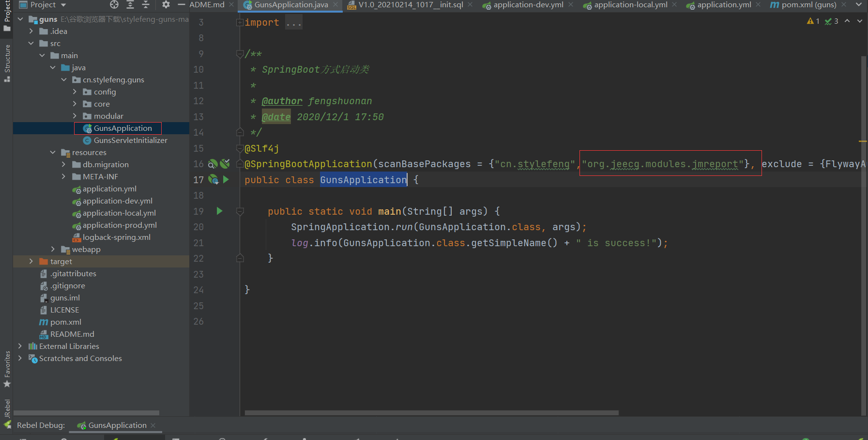Expand the .idea folder
Viewport: 868px width, 440px height.
point(31,31)
